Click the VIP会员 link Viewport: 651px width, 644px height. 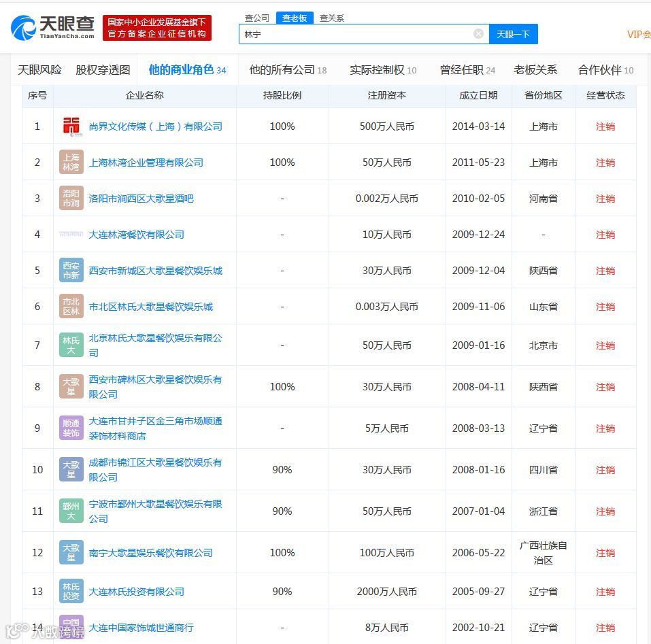[x=639, y=34]
